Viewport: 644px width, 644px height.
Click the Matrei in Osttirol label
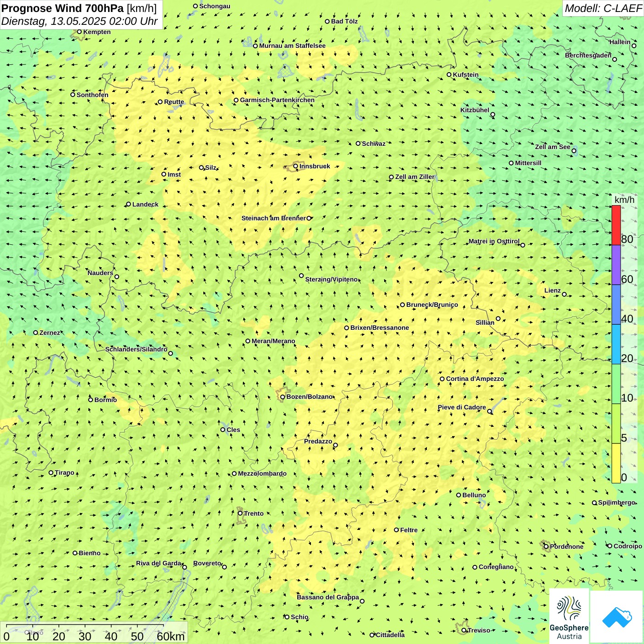[494, 241]
